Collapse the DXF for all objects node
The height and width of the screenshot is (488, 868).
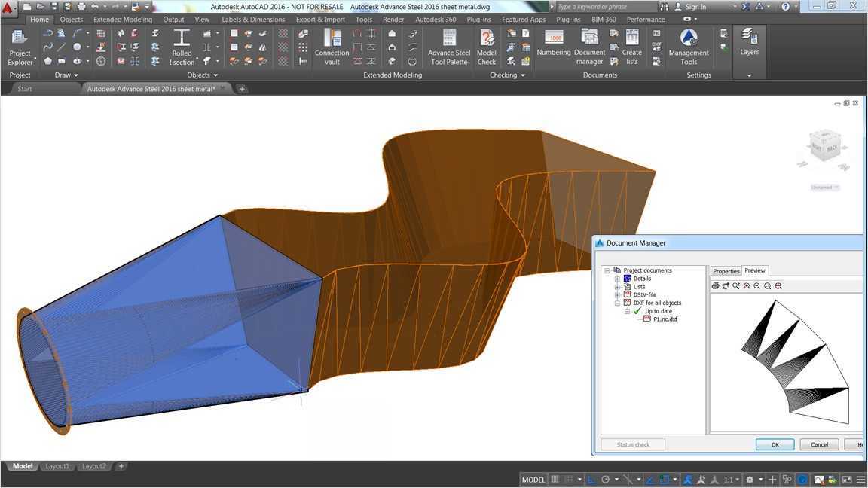tap(617, 303)
